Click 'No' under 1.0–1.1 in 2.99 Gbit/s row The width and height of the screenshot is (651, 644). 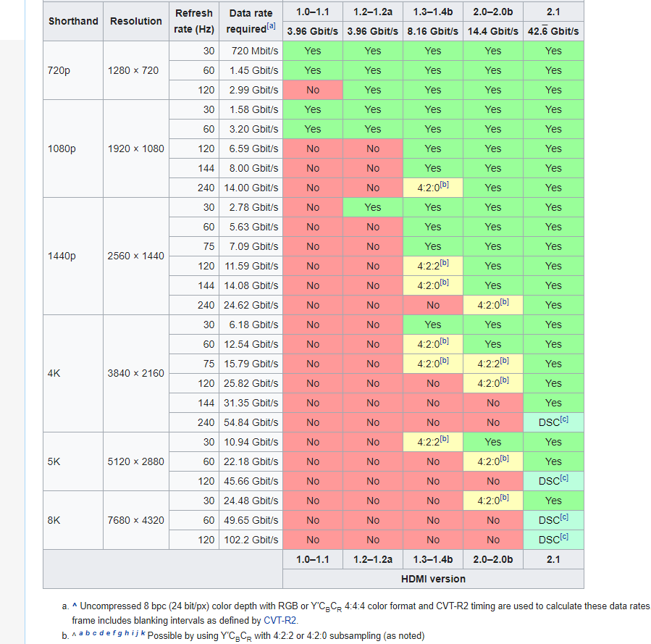coord(313,90)
